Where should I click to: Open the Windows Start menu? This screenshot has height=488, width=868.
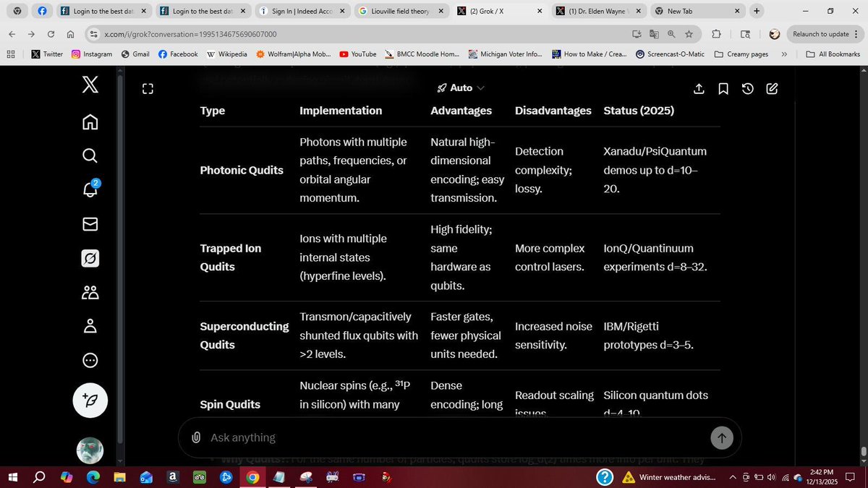12,477
